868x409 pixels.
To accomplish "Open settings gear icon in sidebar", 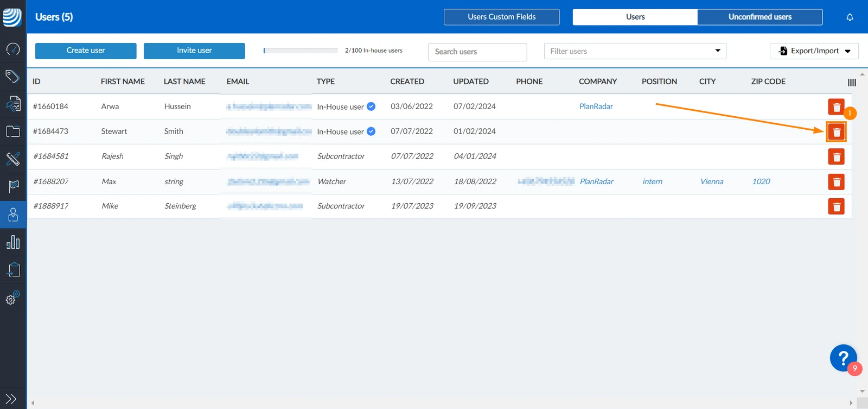I will pos(13,297).
